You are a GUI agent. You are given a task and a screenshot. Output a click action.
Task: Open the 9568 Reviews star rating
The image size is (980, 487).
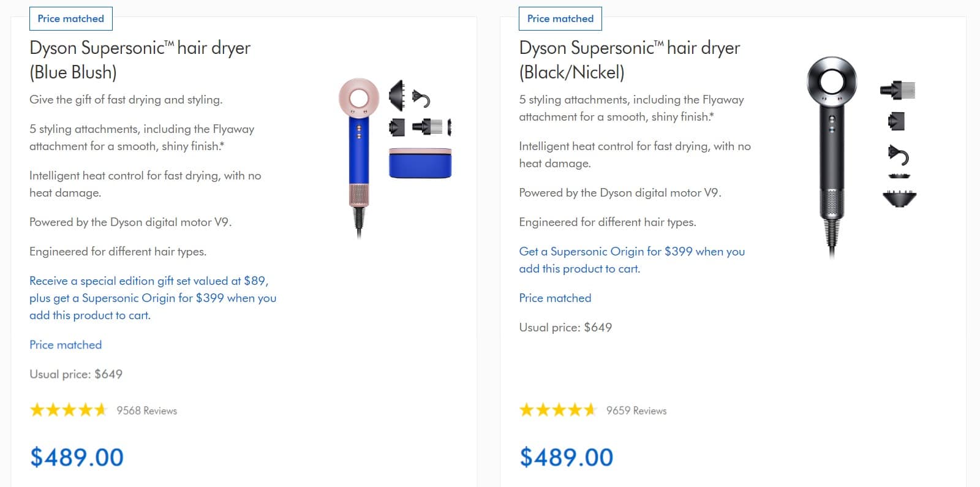(103, 410)
